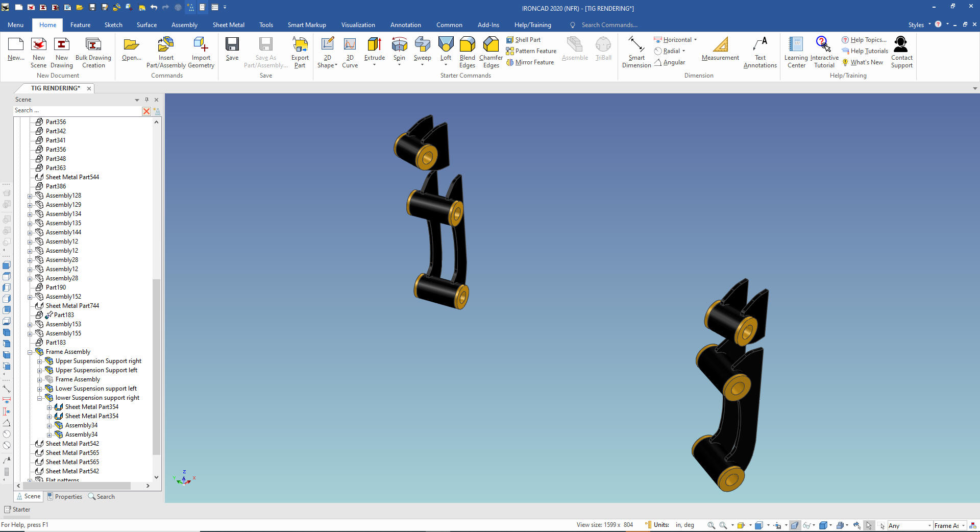The width and height of the screenshot is (980, 532).
Task: Open the Visualization ribbon tab
Action: click(358, 25)
